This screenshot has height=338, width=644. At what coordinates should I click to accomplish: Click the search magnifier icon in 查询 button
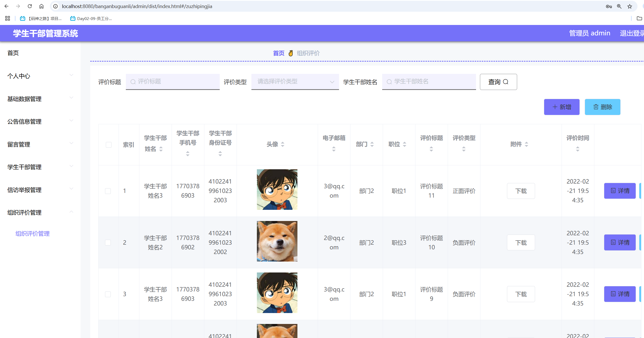506,82
